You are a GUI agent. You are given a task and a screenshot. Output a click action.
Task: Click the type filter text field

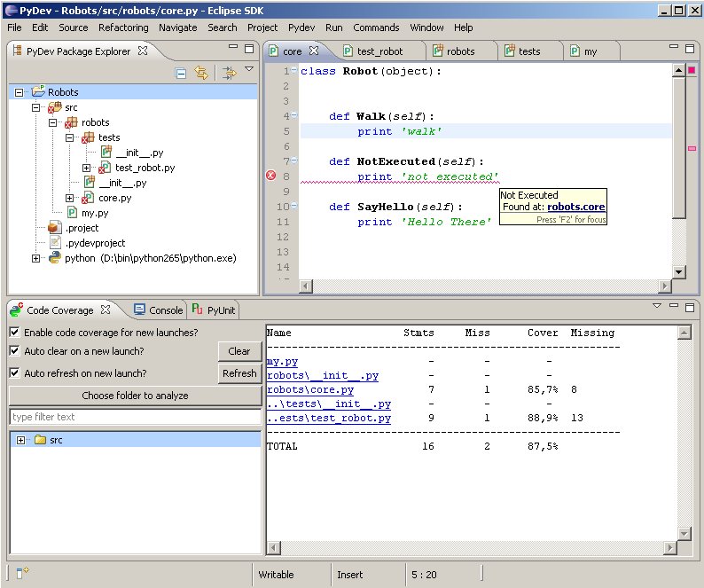tap(135, 417)
